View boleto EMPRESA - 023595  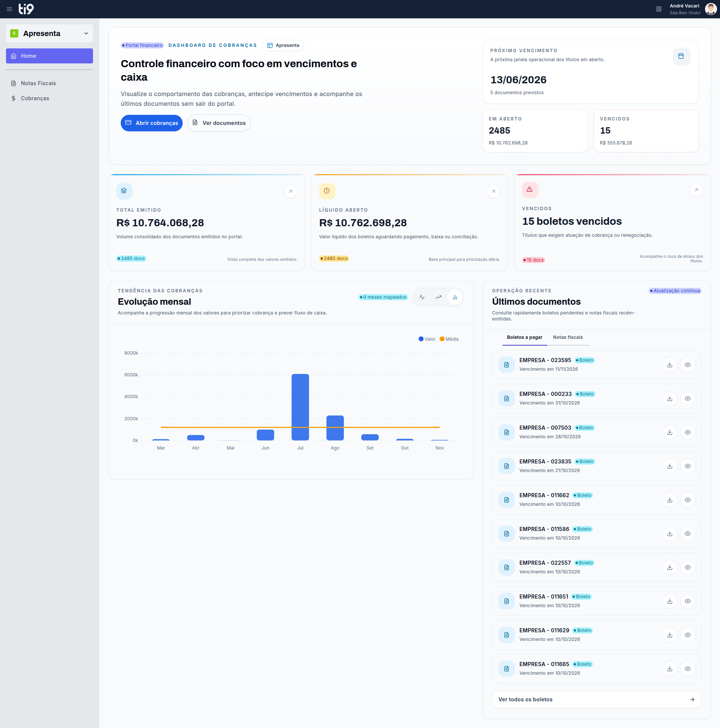tap(688, 365)
